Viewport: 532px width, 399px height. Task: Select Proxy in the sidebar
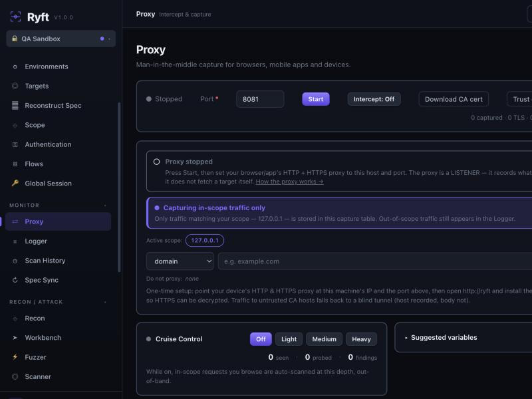click(58, 221)
